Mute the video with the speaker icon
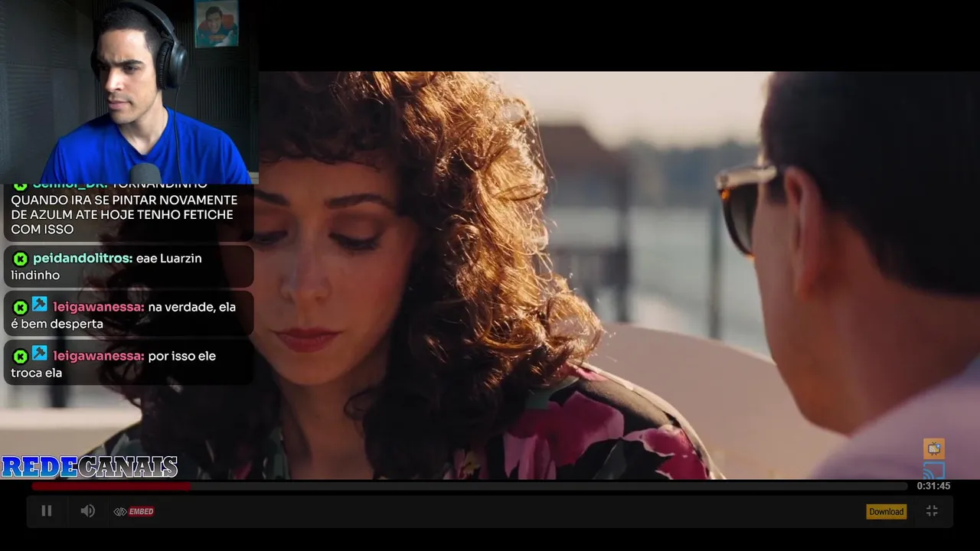 click(x=88, y=510)
